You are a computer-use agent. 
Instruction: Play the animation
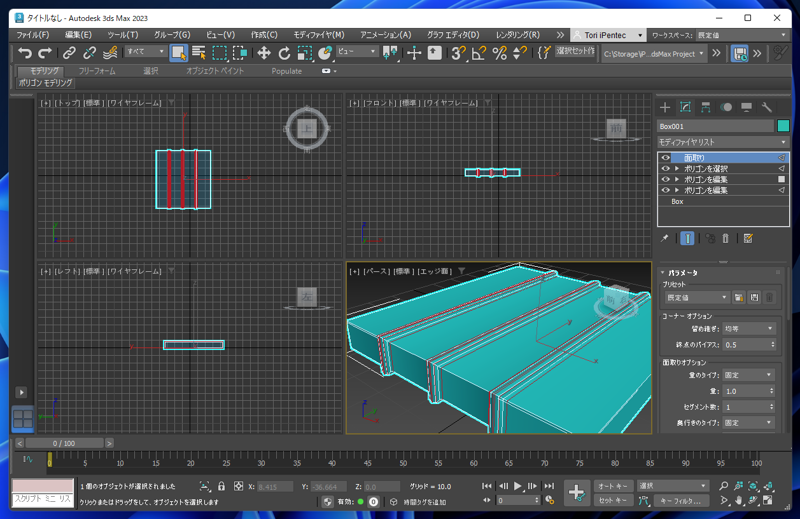518,486
